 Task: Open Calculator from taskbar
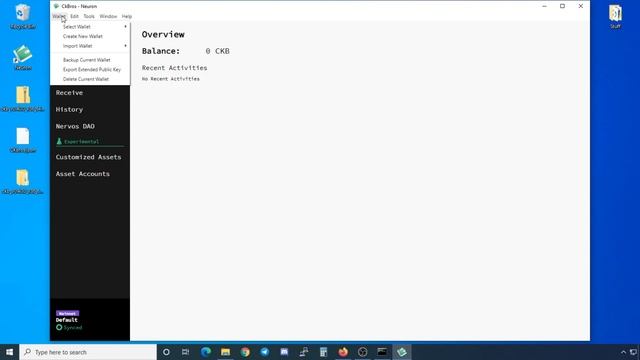pyautogui.click(x=323, y=352)
